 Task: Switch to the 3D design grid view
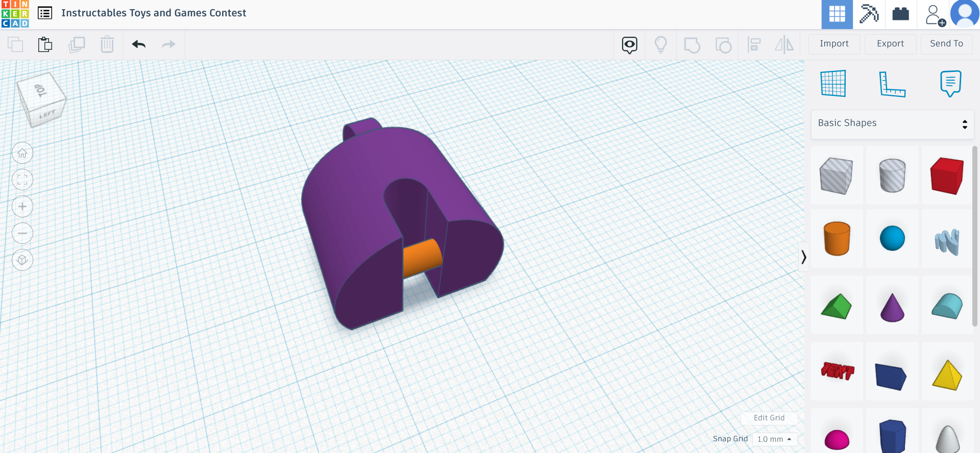tap(837, 14)
